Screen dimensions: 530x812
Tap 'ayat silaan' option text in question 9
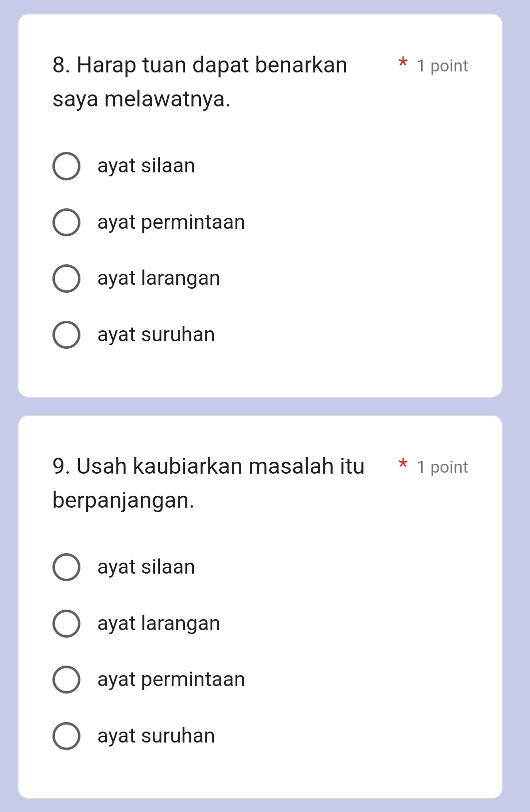[146, 567]
